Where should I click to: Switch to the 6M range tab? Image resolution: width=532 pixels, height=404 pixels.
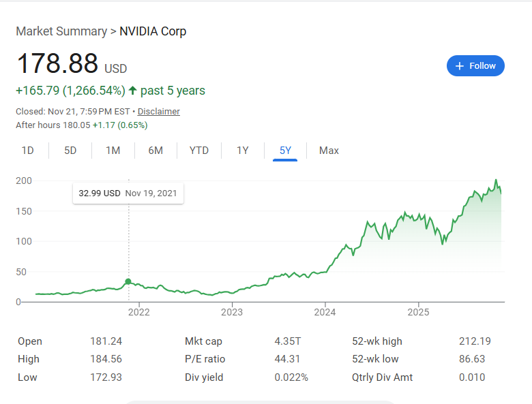click(x=156, y=151)
